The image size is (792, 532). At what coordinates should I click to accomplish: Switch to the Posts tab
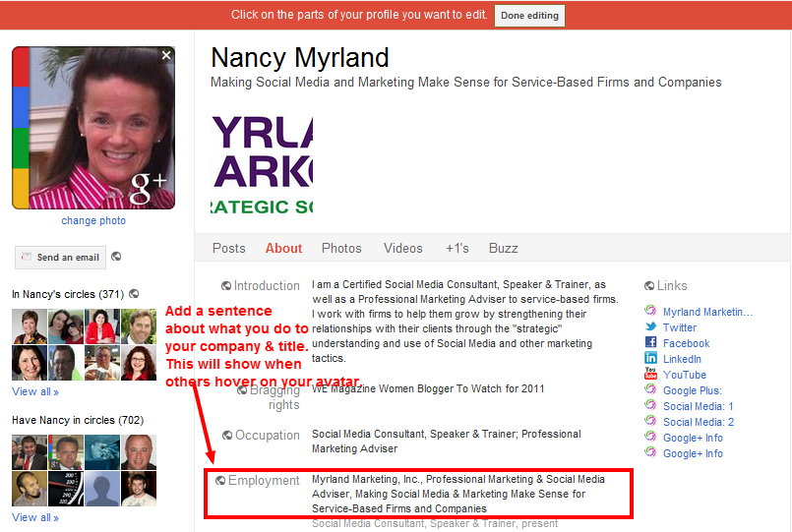point(229,248)
